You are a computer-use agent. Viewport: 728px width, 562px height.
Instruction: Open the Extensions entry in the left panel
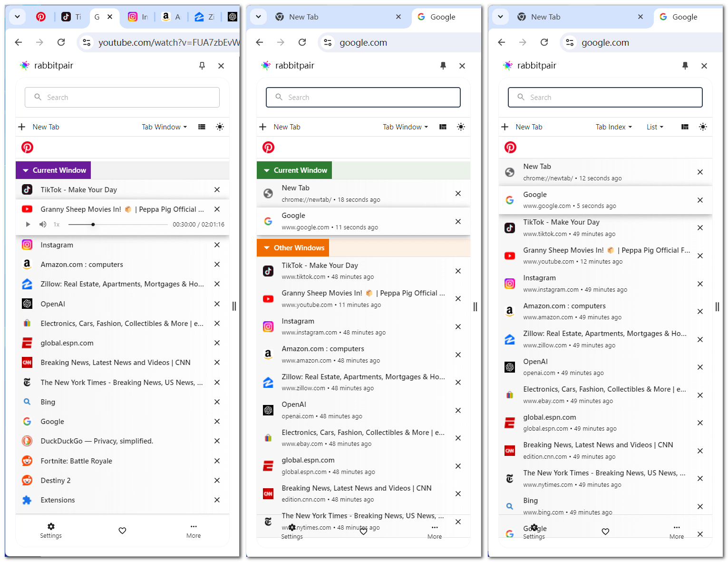[122, 500]
